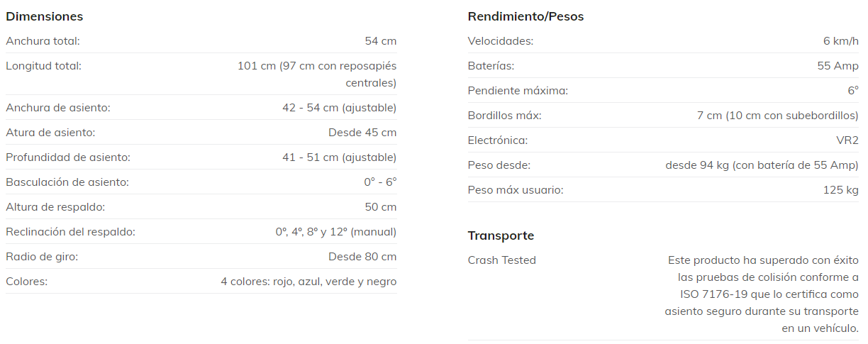Click the Profundidad de asiento label
The image size is (868, 344).
click(68, 157)
